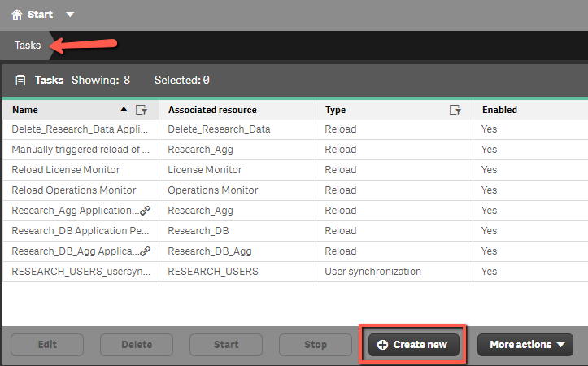The image size is (588, 366).
Task: Click Yes in the RESEARCH_USERS row
Action: (489, 272)
